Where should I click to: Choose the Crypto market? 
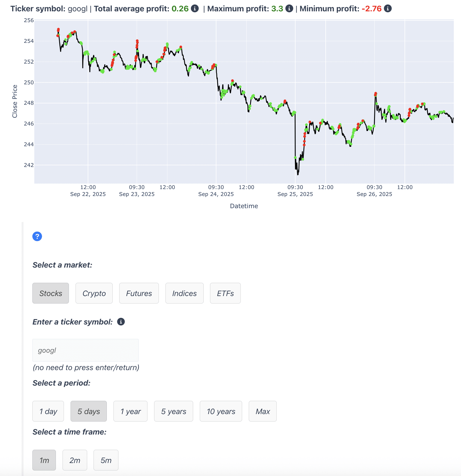pos(94,293)
